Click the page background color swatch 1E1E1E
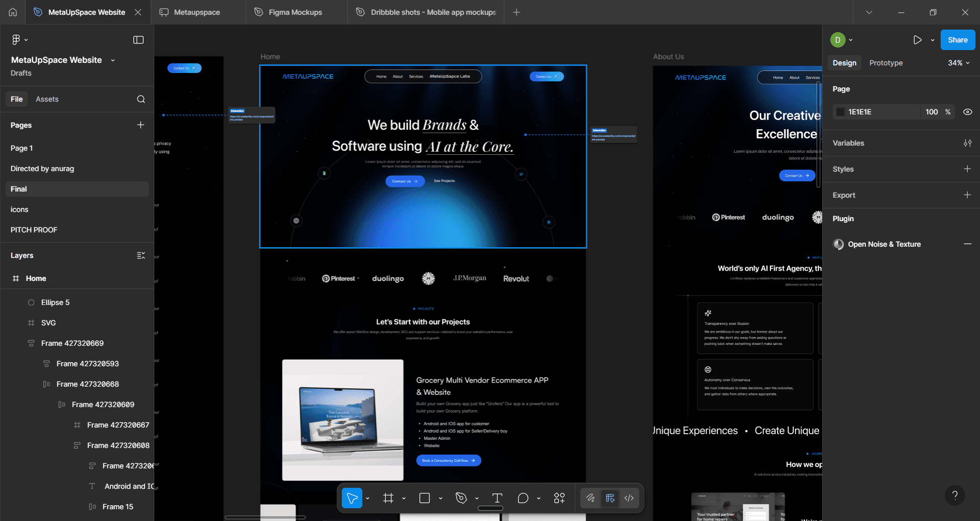Viewport: 980px width, 521px height. (x=841, y=112)
